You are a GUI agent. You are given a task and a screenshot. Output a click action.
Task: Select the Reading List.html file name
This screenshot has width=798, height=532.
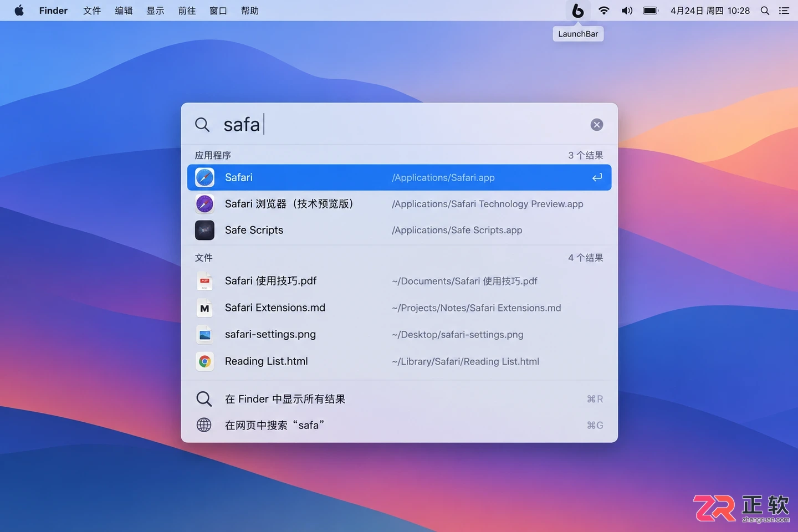coord(266,361)
